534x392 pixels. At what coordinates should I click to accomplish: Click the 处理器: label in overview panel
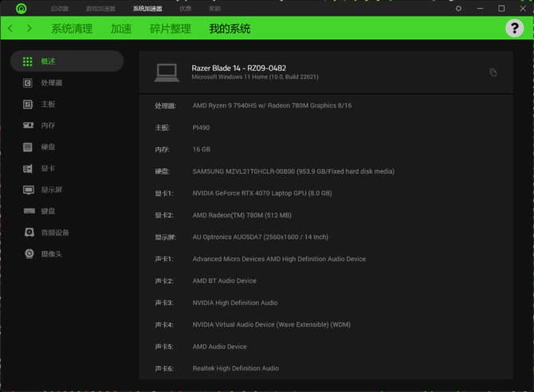tap(166, 106)
